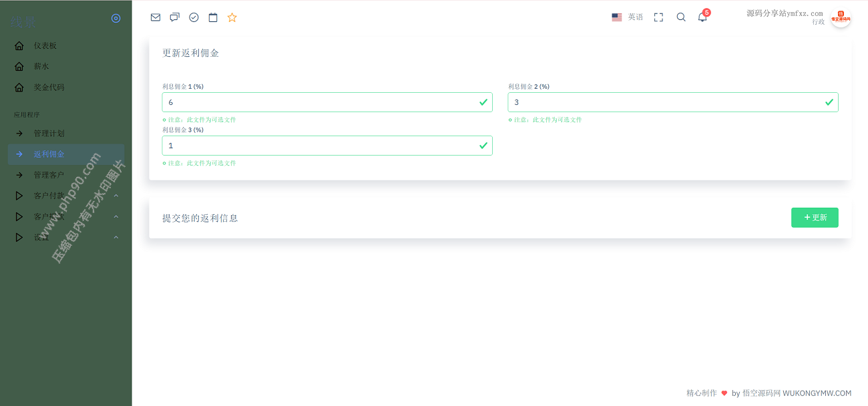
Task: Enter fullscreen mode via expand icon
Action: (x=658, y=17)
